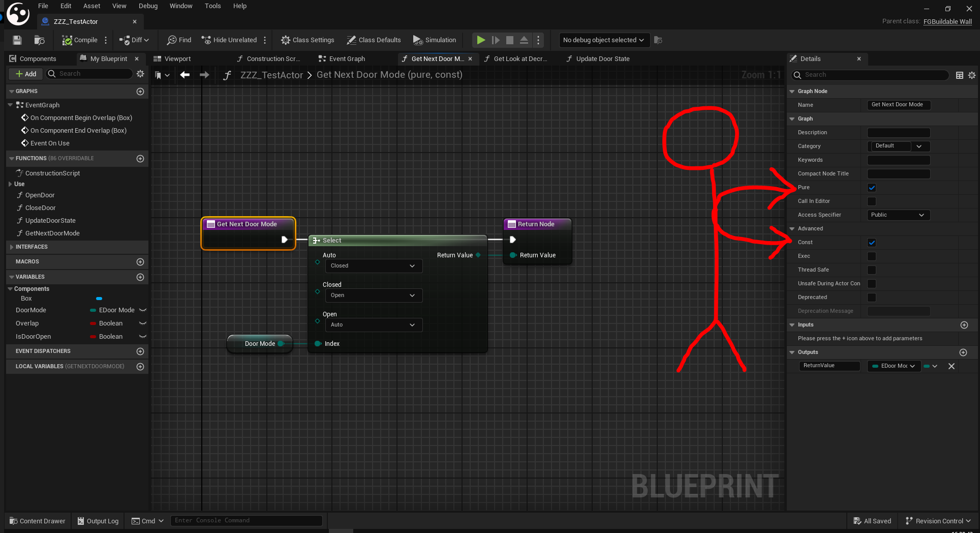Open Class Defaults
Image resolution: width=980 pixels, height=533 pixels.
click(x=374, y=40)
